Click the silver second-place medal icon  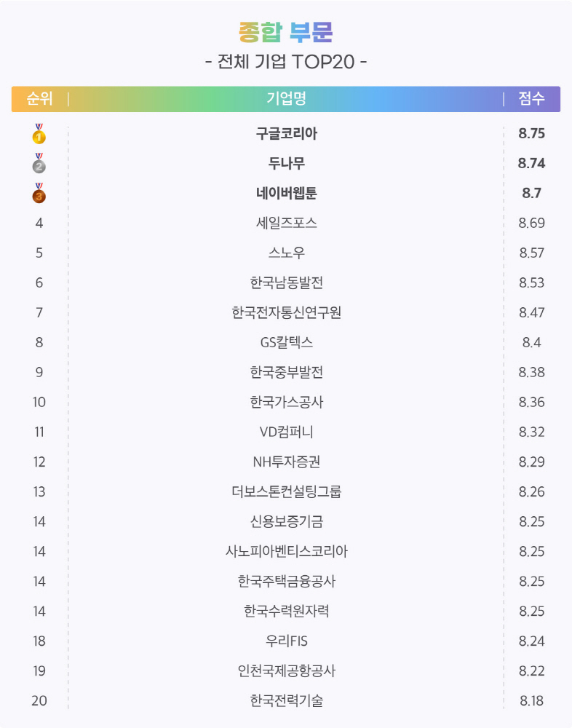coord(39,164)
